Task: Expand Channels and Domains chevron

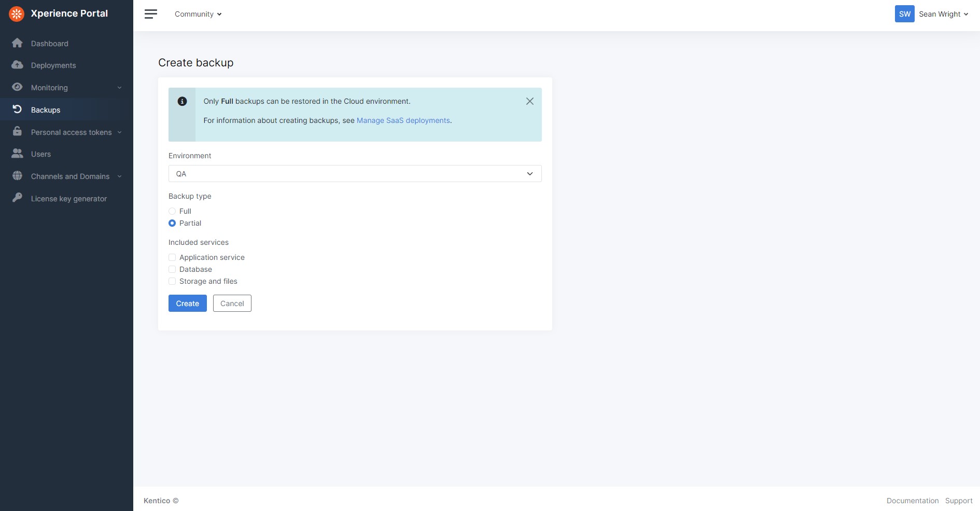Action: [120, 176]
